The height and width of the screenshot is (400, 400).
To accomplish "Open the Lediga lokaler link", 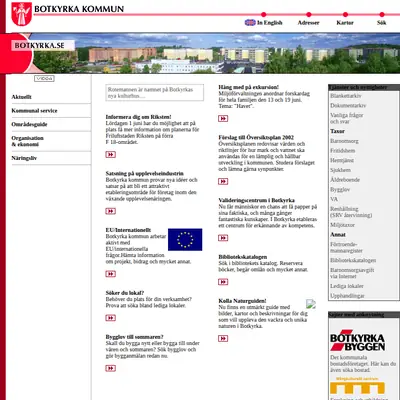I will (x=347, y=286).
